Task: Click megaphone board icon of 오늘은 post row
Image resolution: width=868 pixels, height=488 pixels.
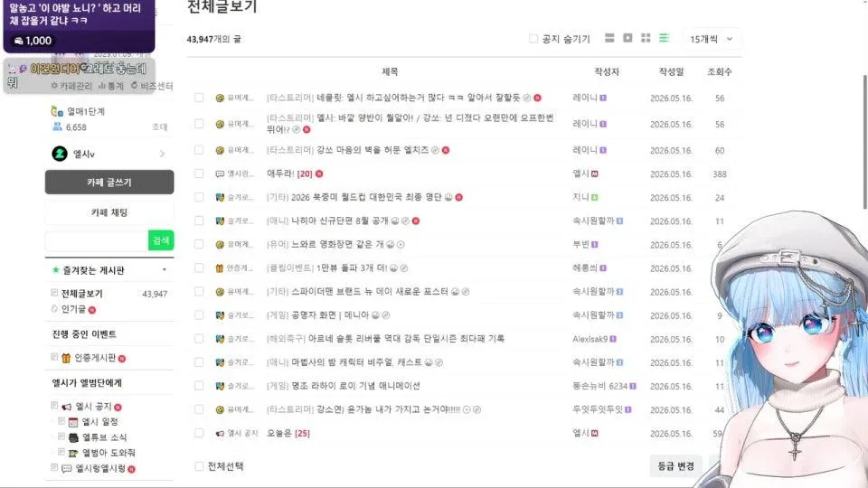Action: [220, 433]
